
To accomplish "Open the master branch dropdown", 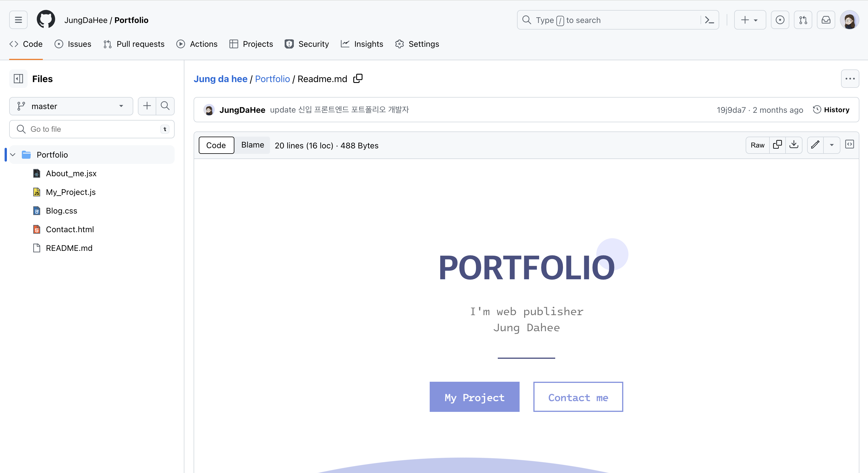I will [x=71, y=106].
